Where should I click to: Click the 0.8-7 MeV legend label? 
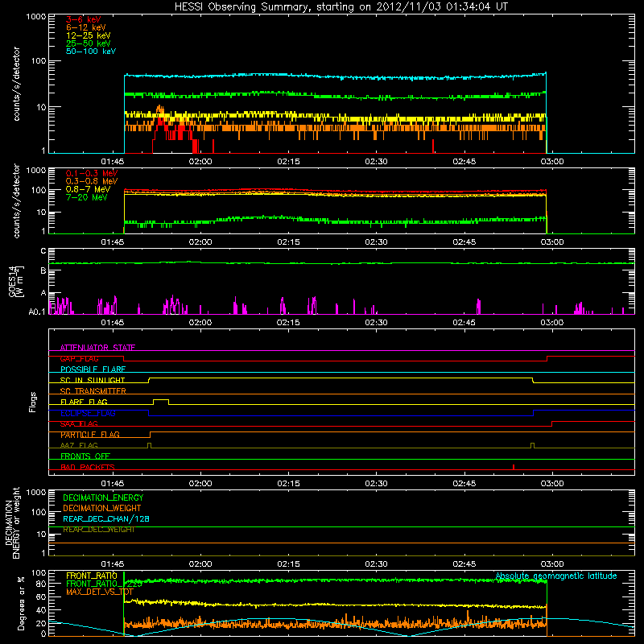[88, 189]
